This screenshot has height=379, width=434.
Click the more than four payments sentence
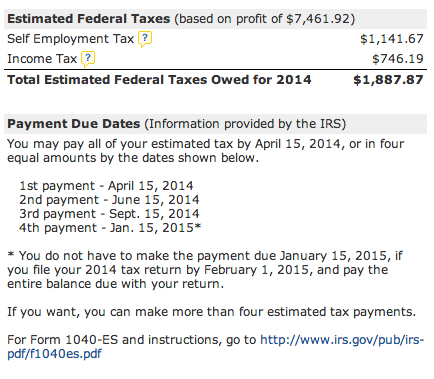(x=212, y=312)
